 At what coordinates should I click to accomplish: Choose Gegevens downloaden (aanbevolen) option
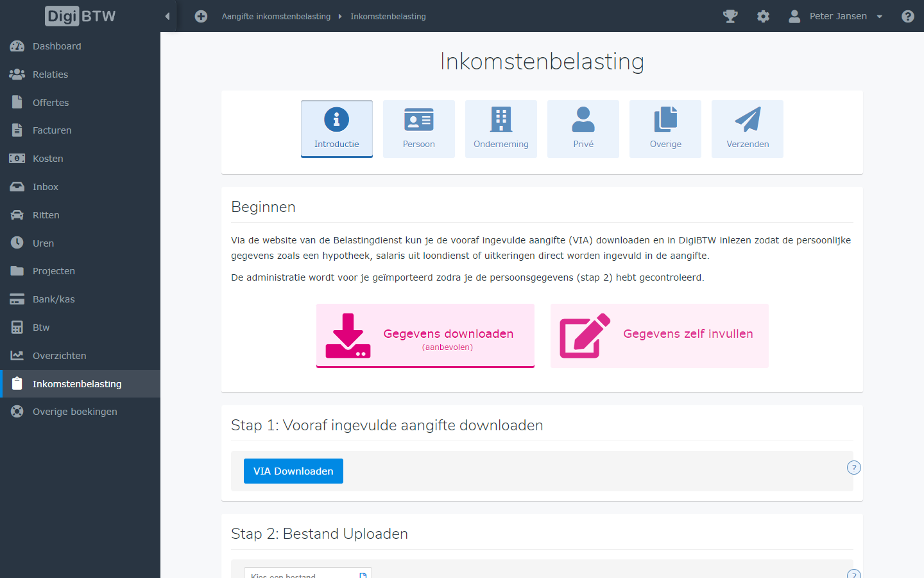tap(425, 336)
